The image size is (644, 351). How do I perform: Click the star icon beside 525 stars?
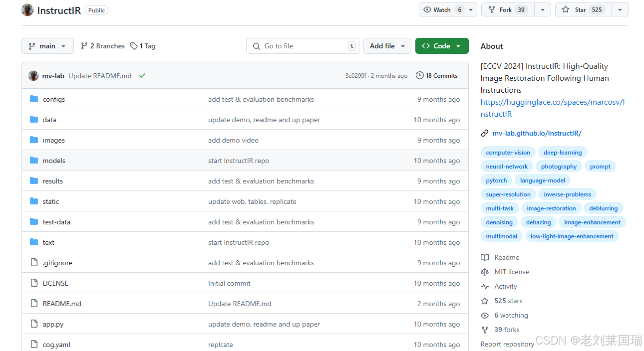tap(485, 301)
